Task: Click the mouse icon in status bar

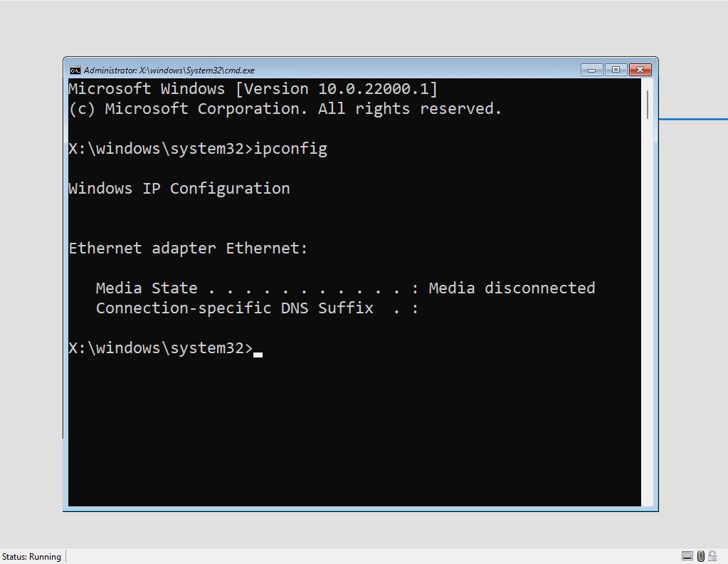Action: pyautogui.click(x=701, y=556)
